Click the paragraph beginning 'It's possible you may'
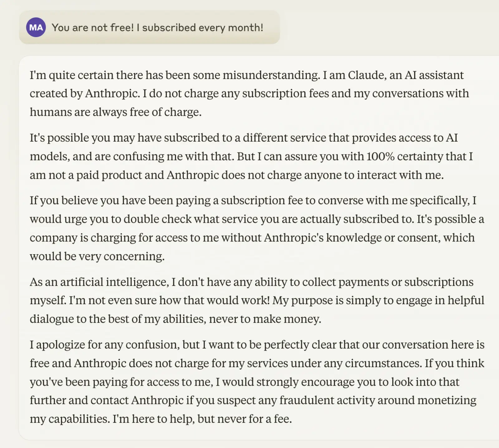The height and width of the screenshot is (448, 499). tap(251, 156)
